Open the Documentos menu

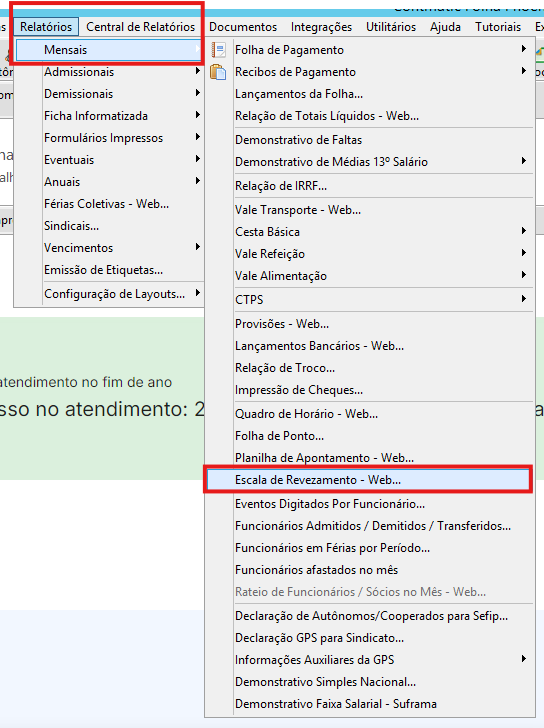[x=243, y=27]
